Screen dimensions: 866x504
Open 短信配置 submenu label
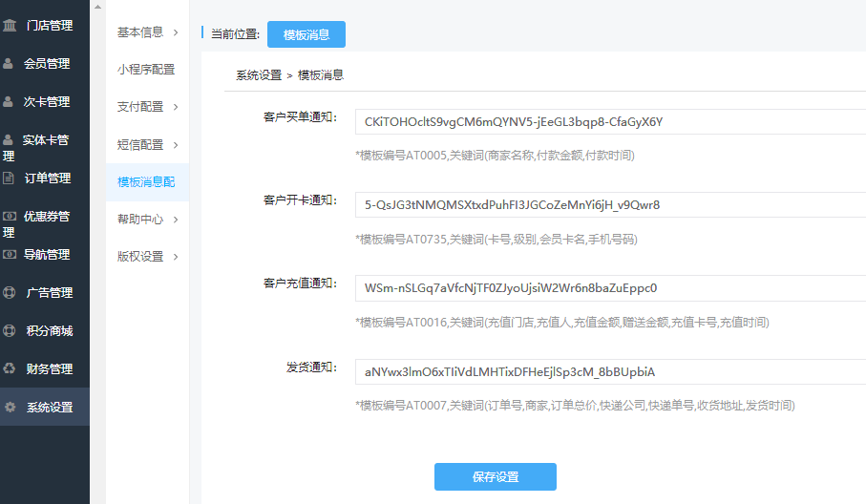(140, 145)
